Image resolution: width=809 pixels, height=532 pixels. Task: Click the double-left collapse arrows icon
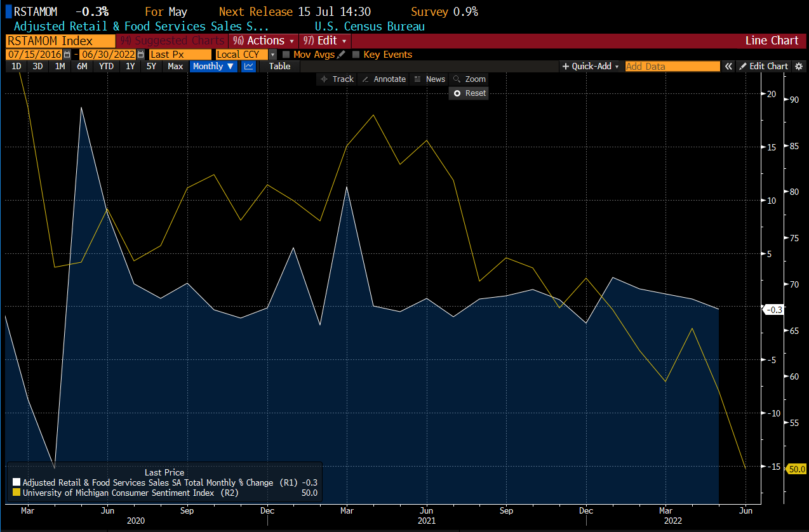tap(728, 67)
